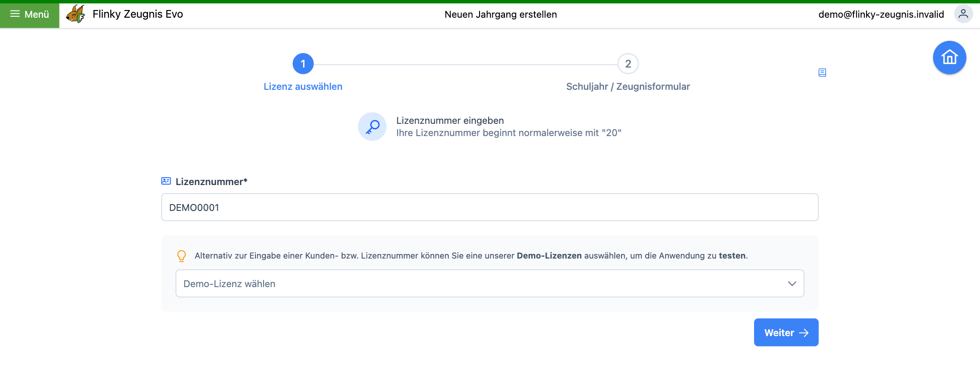
Task: Click Schuljahr / Zeugnisformular step label
Action: pyautogui.click(x=628, y=87)
